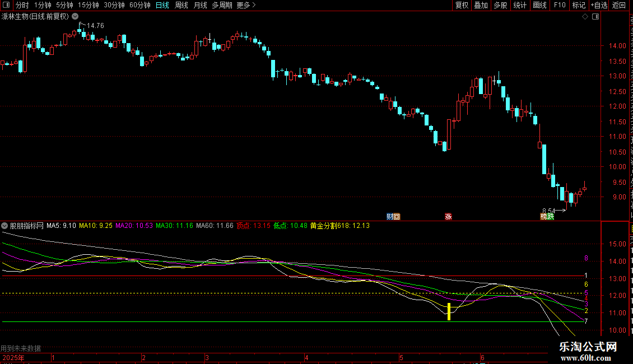Toggle the right side panel icon
633x364 pixels.
(595, 17)
